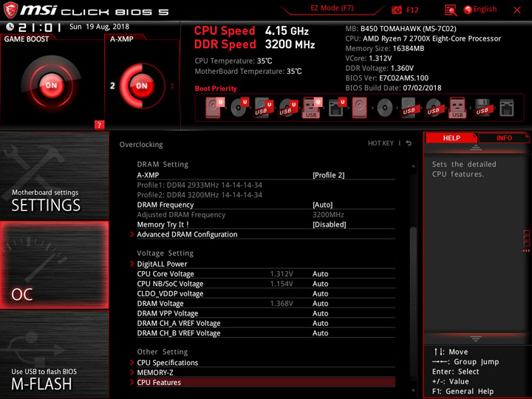Image resolution: width=532 pixels, height=399 pixels.
Task: Select the UEFI network boot icon
Action: tap(337, 108)
